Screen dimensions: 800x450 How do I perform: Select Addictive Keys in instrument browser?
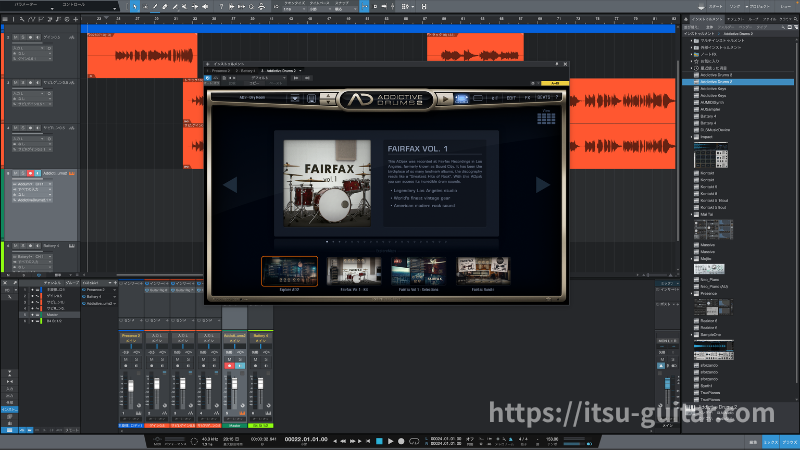pos(713,89)
